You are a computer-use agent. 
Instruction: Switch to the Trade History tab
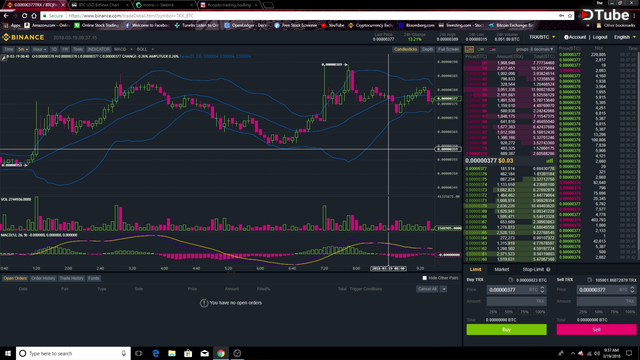pyautogui.click(x=71, y=278)
